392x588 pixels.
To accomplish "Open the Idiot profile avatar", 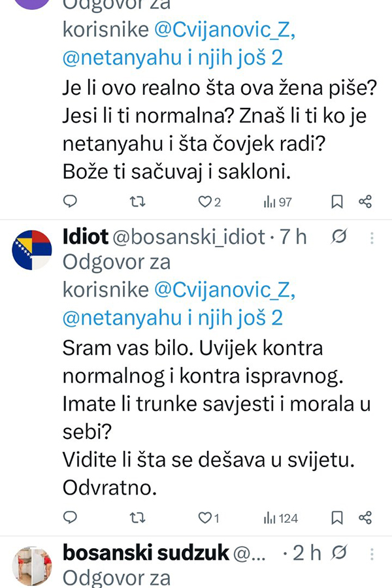I will pyautogui.click(x=32, y=250).
